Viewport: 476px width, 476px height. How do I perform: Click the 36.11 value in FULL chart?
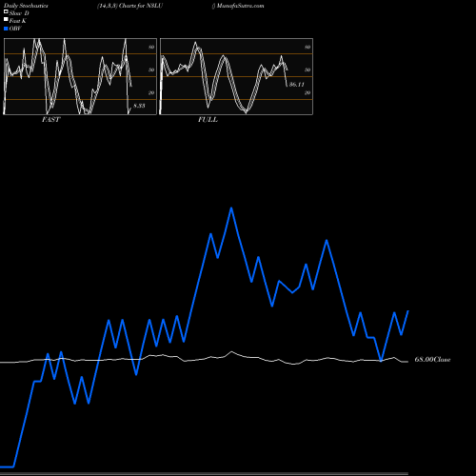(x=297, y=85)
